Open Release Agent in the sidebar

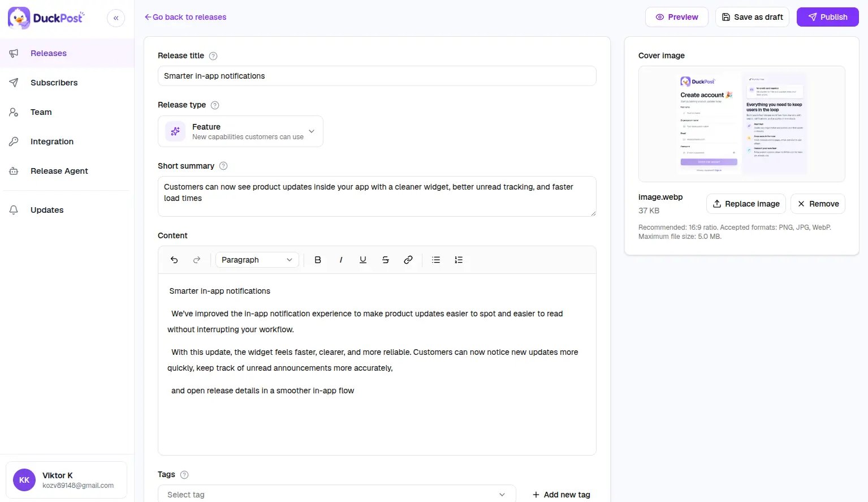(x=67, y=171)
